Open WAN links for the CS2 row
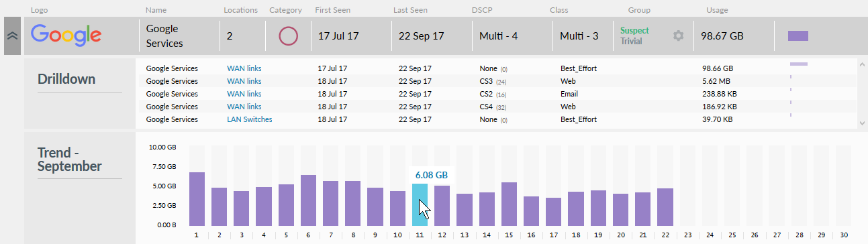Image resolution: width=868 pixels, height=244 pixels. pos(244,94)
